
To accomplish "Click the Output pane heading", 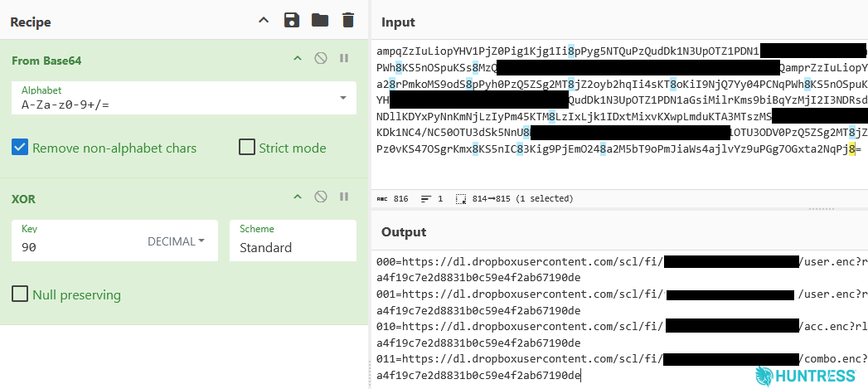I will click(404, 231).
